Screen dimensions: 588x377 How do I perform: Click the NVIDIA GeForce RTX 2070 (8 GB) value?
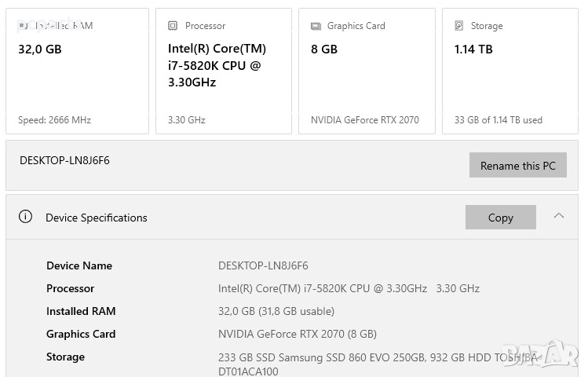pyautogui.click(x=298, y=334)
